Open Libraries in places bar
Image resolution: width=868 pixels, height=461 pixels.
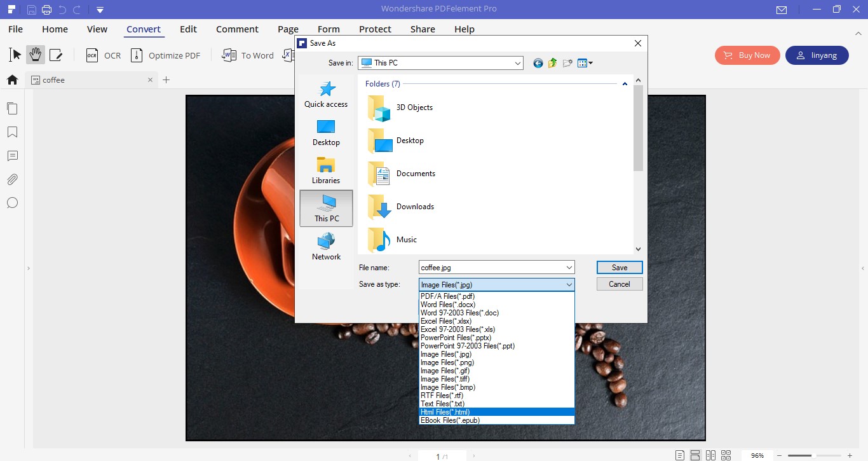tap(326, 170)
